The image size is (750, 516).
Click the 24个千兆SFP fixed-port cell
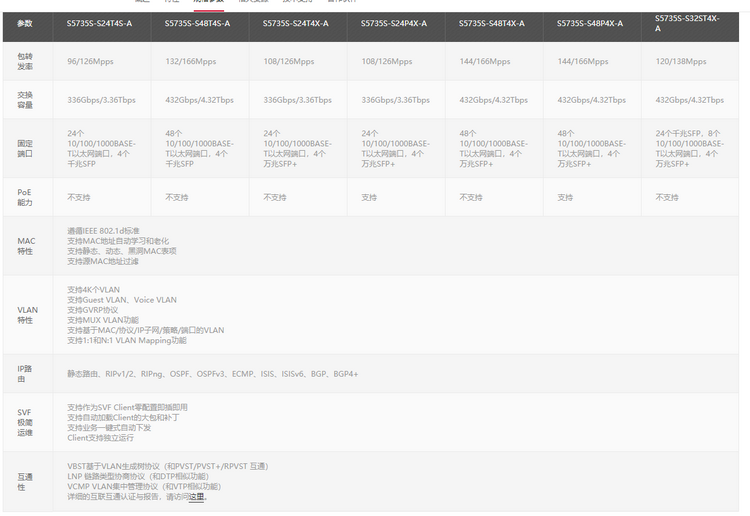click(x=690, y=149)
